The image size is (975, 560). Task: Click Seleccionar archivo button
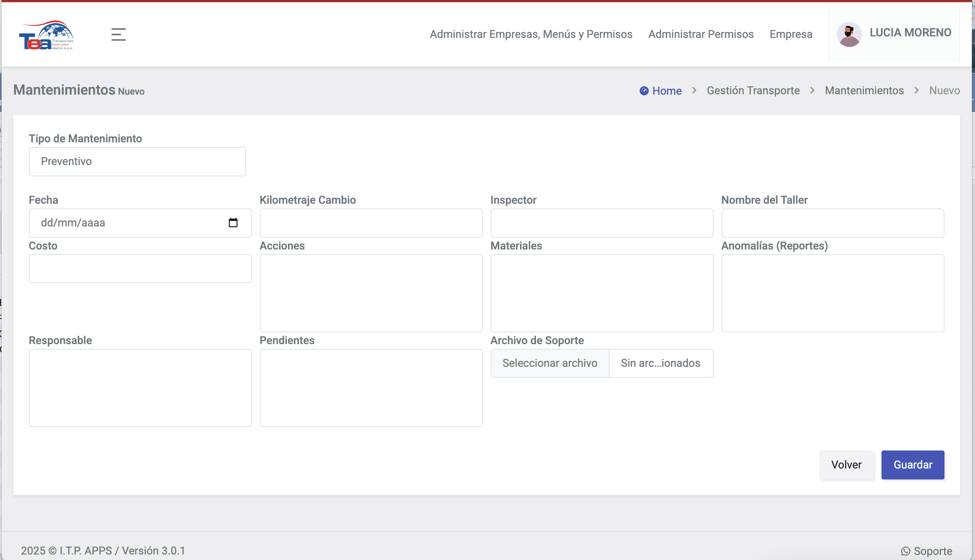[x=550, y=363]
